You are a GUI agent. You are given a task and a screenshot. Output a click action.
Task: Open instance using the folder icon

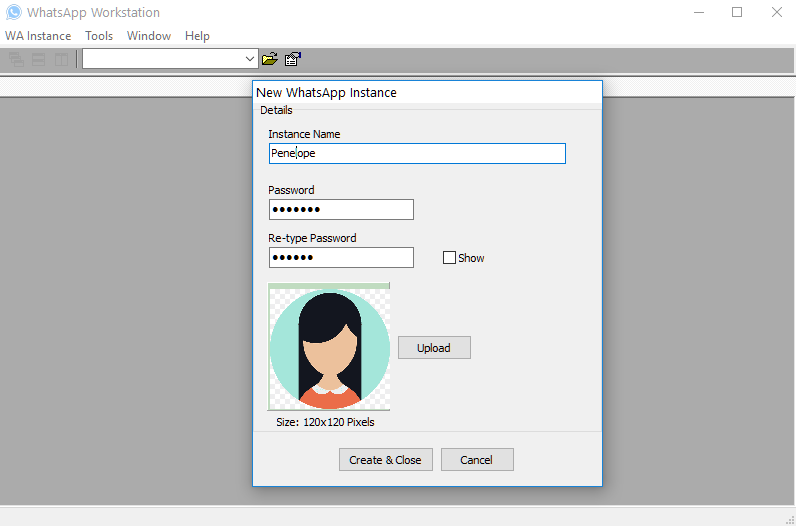tap(270, 59)
